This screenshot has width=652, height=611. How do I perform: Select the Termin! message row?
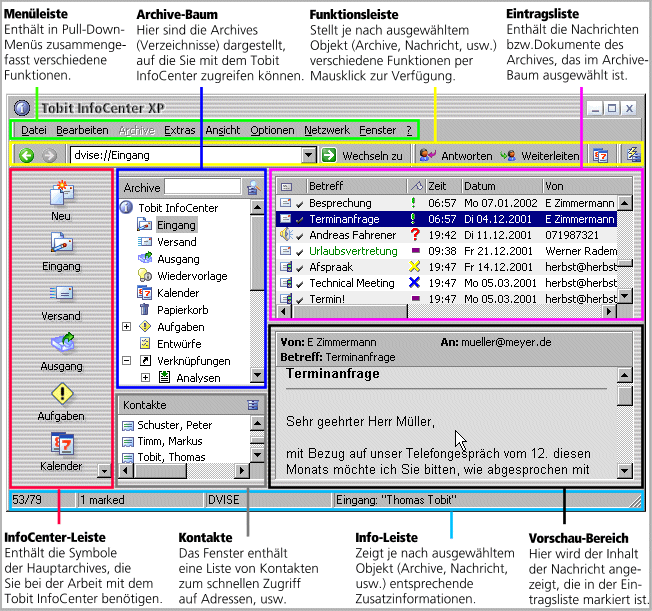[x=446, y=298]
